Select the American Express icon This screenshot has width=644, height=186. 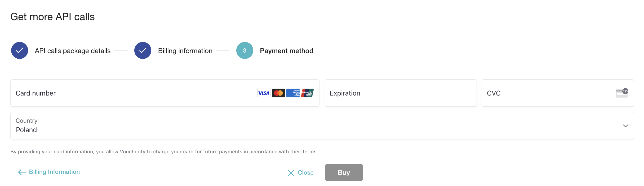[x=293, y=93]
